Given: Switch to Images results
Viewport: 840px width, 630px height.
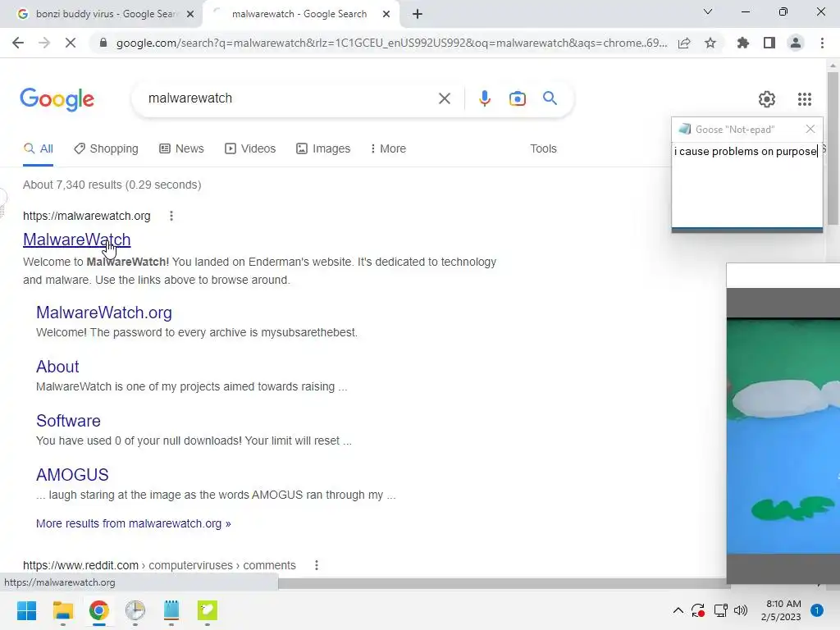Looking at the screenshot, I should tap(323, 149).
